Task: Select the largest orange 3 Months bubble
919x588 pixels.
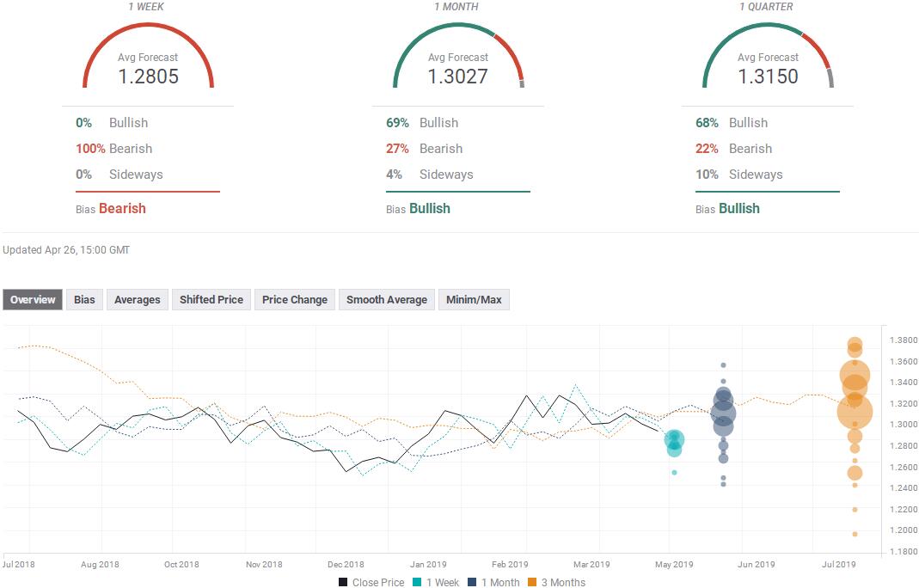Action: coord(855,412)
